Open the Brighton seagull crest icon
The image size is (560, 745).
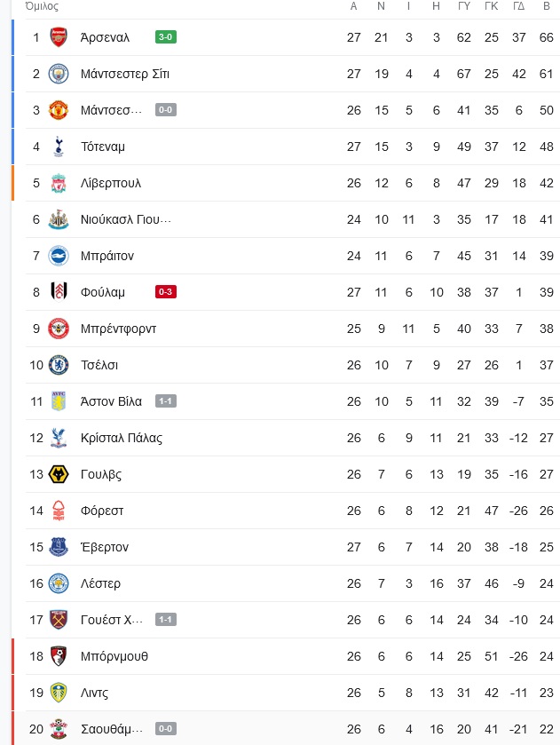(59, 256)
